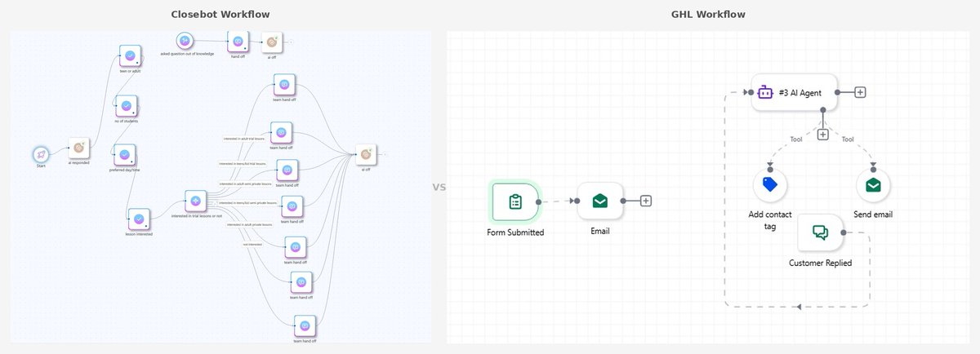Open the Send email tool node
This screenshot has height=354, width=980.
pyautogui.click(x=873, y=185)
